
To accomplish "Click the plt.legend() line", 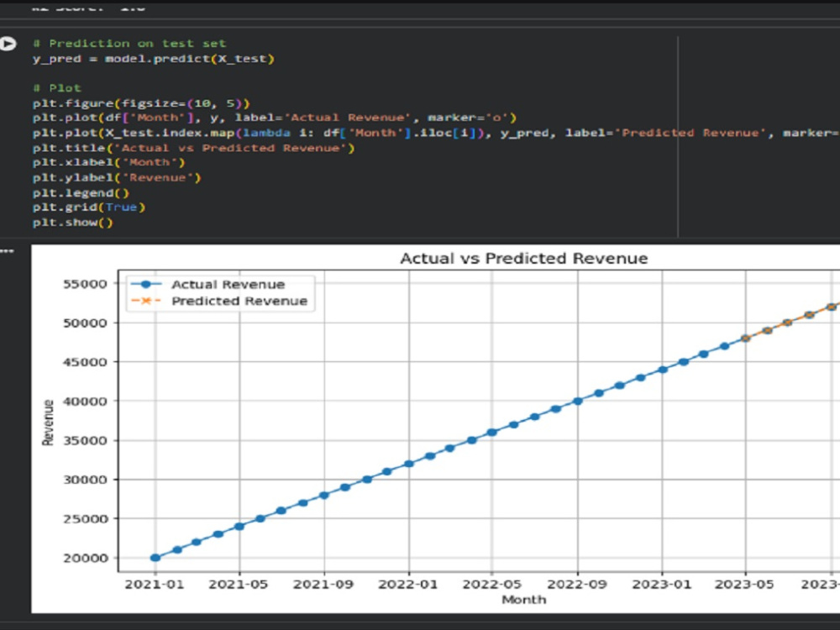I will point(81,192).
